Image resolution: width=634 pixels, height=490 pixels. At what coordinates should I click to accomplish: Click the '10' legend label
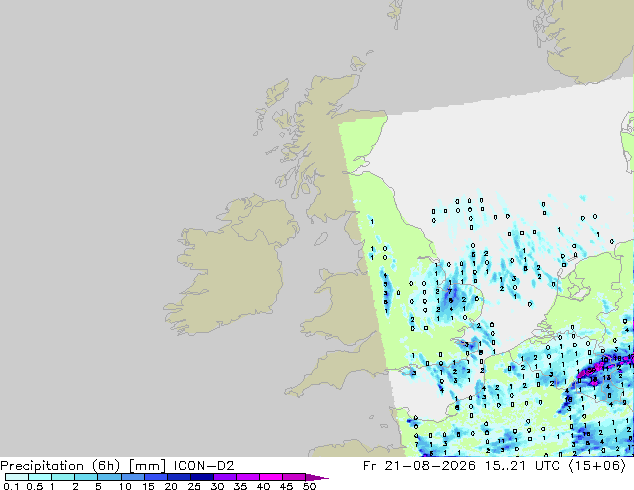click(125, 486)
